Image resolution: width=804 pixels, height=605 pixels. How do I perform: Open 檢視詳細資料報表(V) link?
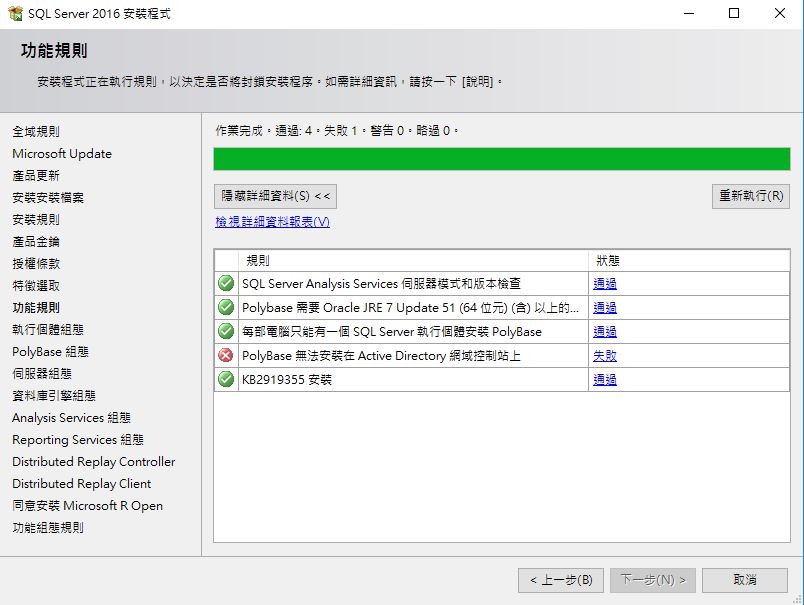click(272, 222)
